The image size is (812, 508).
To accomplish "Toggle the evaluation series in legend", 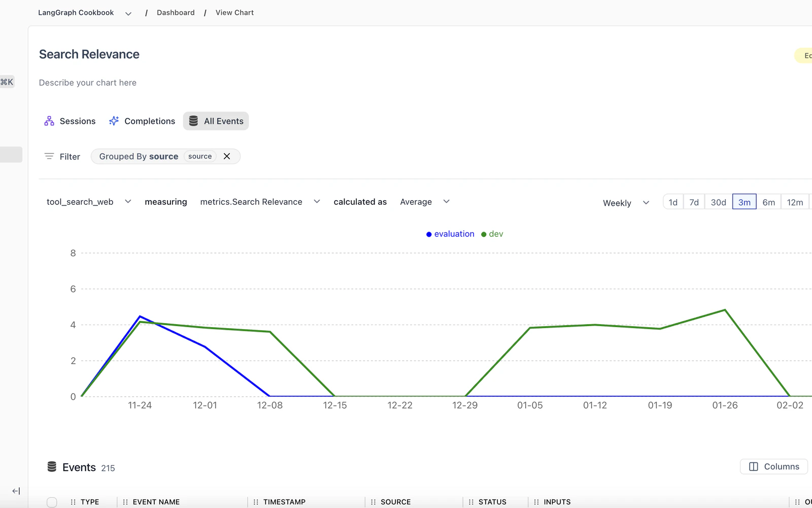I will (x=450, y=234).
